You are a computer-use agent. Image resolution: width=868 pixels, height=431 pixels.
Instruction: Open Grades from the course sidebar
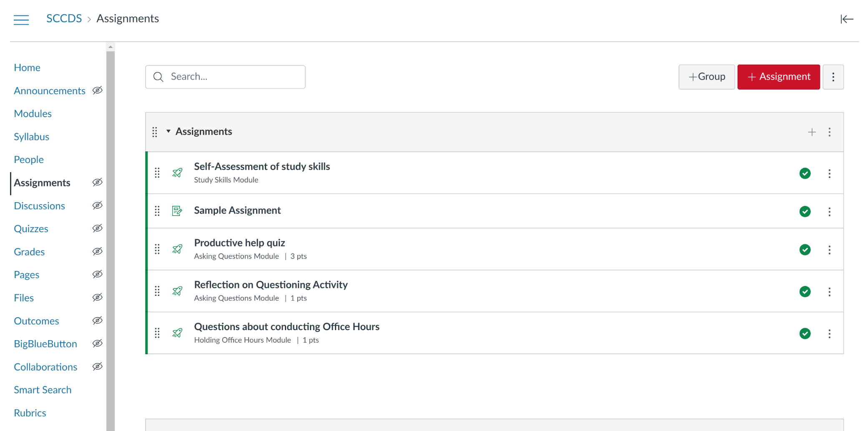[29, 252]
